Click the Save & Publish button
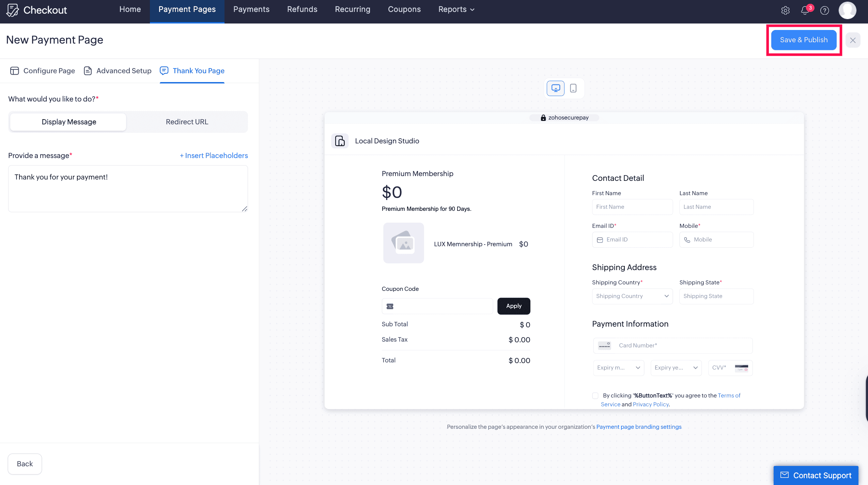 click(803, 40)
